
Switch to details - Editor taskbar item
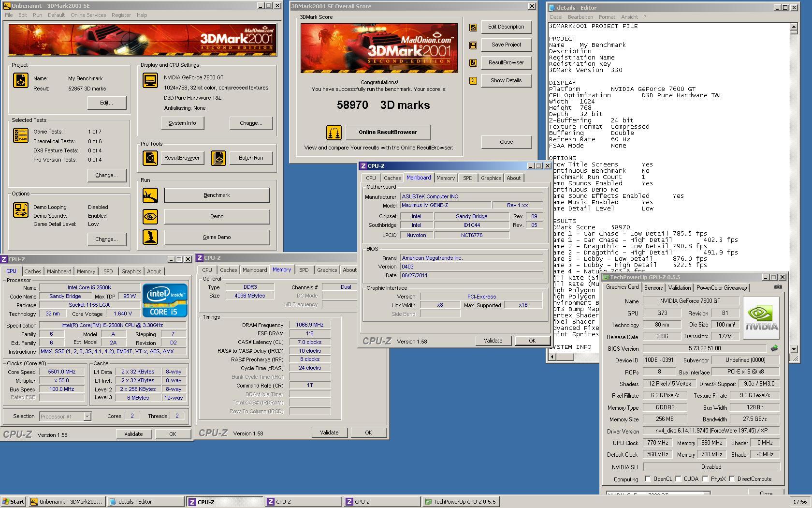pyautogui.click(x=145, y=502)
